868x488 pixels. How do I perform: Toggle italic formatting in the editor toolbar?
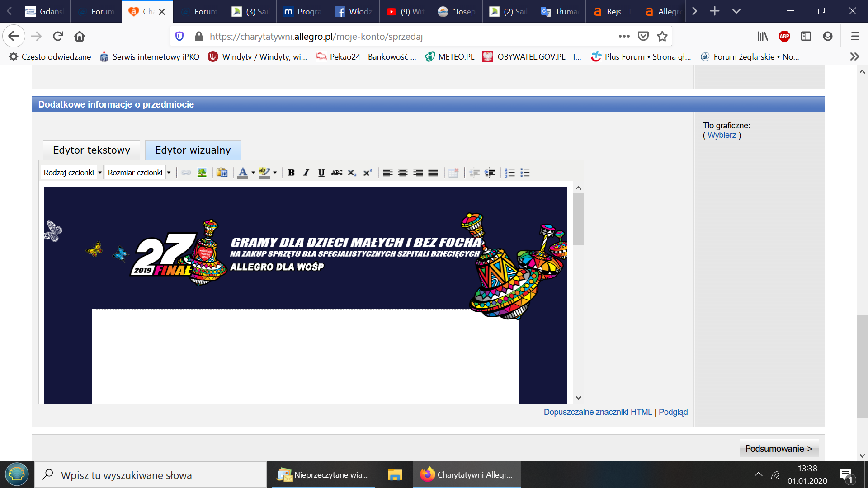point(306,173)
